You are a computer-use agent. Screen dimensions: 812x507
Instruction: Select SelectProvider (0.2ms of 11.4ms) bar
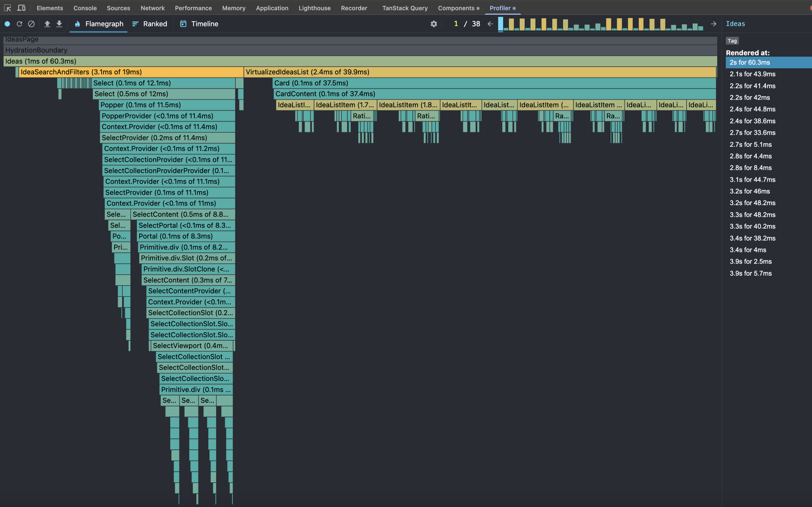[168, 138]
